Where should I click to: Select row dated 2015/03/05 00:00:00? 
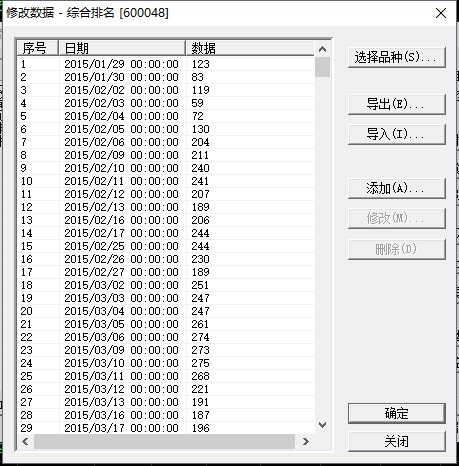coord(166,324)
